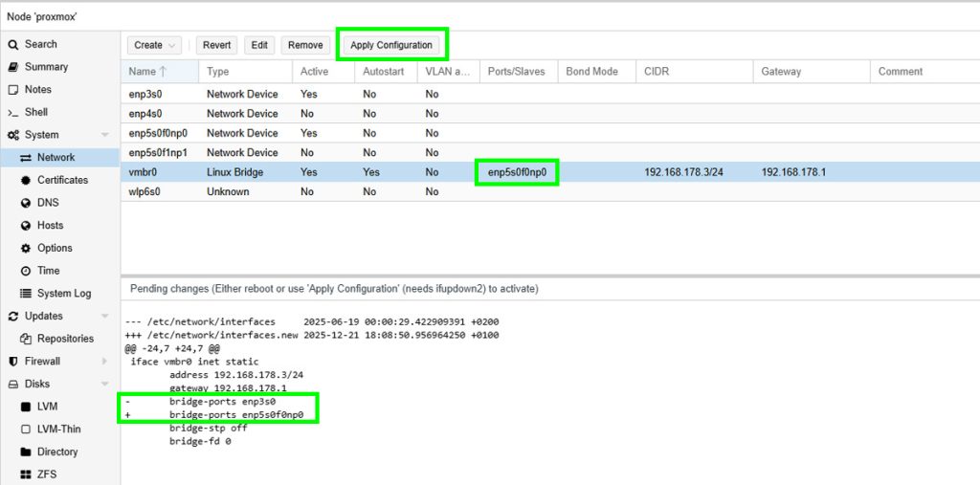This screenshot has width=980, height=485.
Task: Open the Shell terminal icon
Action: (x=13, y=113)
